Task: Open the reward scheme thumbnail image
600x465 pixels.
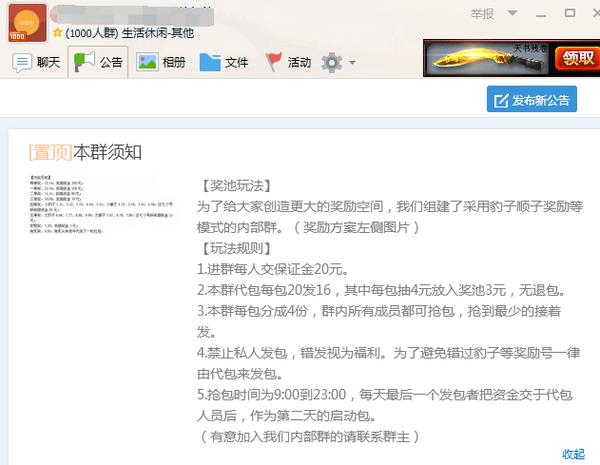Action: [x=101, y=204]
